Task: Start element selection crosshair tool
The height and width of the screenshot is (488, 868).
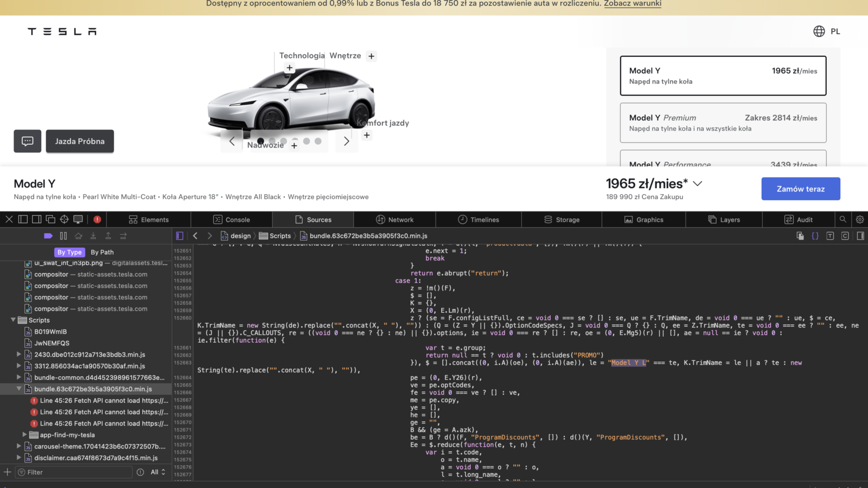Action: click(65, 220)
